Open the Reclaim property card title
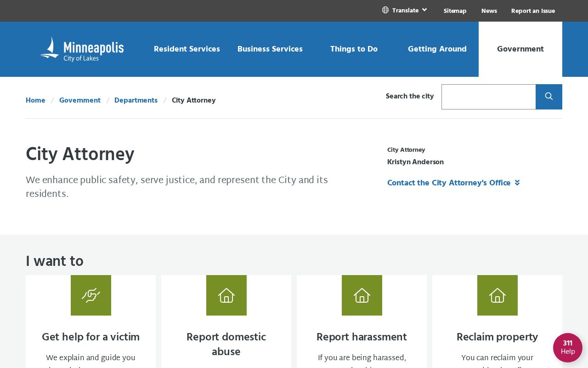 tap(498, 337)
